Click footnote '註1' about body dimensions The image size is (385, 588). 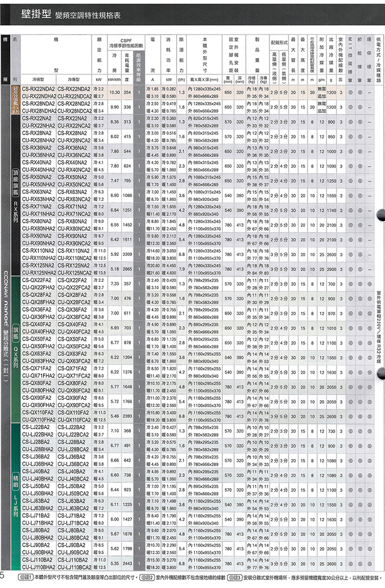77,578
